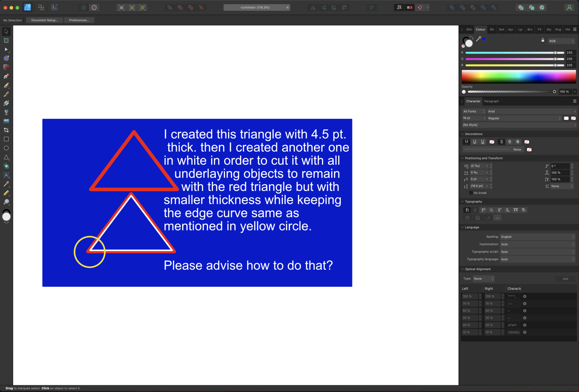Open the Swt studio panel tab
Viewport: 579px width, 392px height.
[501, 29]
